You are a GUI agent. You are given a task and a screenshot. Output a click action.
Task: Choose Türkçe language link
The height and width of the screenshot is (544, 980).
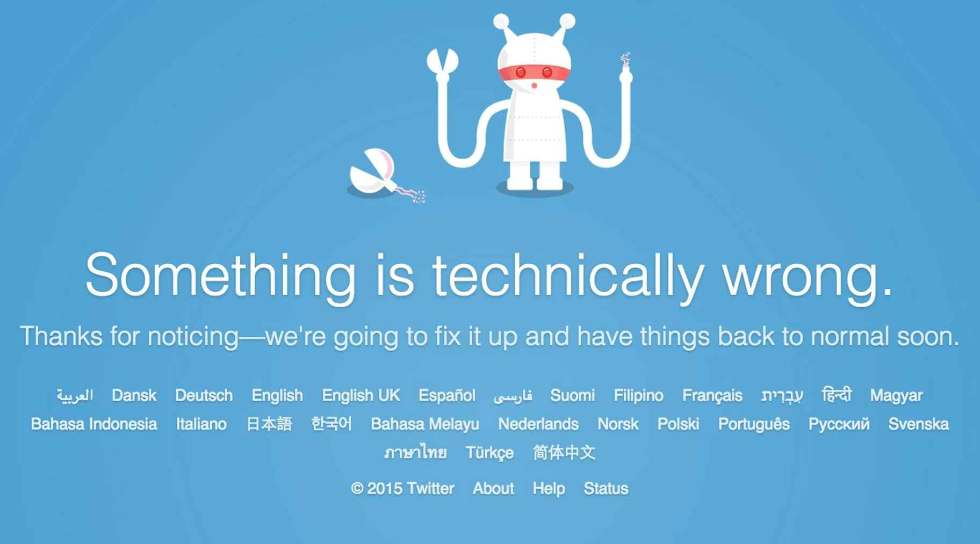pyautogui.click(x=489, y=453)
